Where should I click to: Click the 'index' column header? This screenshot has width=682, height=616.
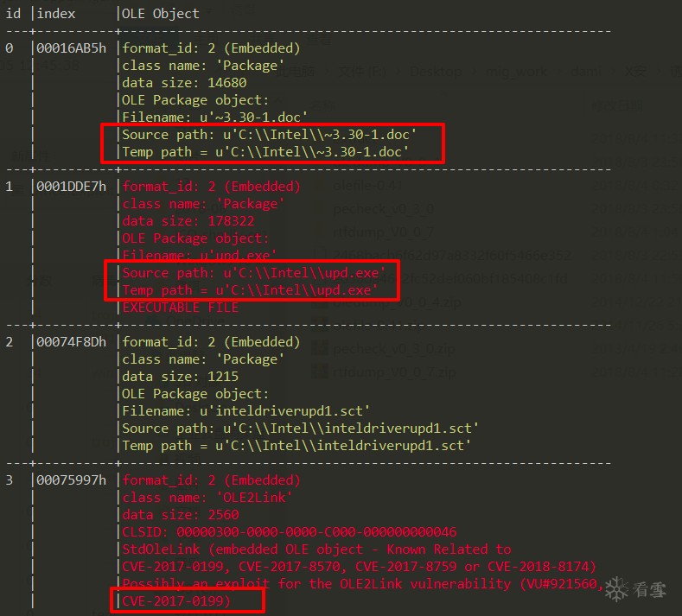[x=56, y=14]
